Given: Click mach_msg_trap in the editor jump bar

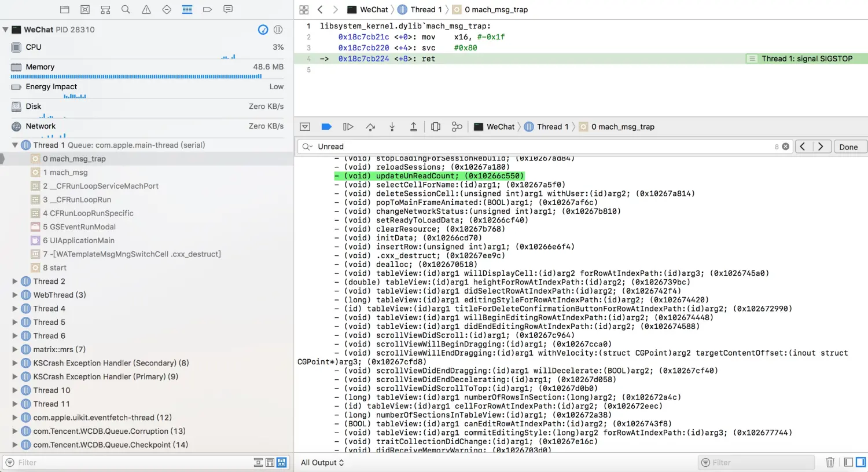Looking at the screenshot, I should coord(490,10).
